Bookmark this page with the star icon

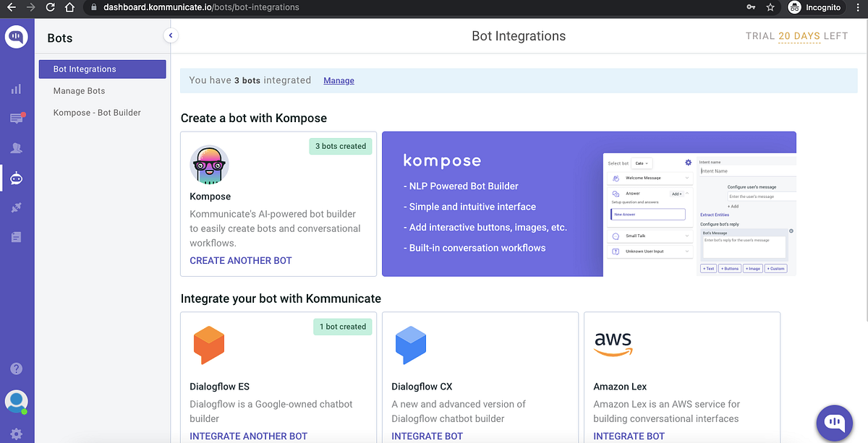[770, 8]
